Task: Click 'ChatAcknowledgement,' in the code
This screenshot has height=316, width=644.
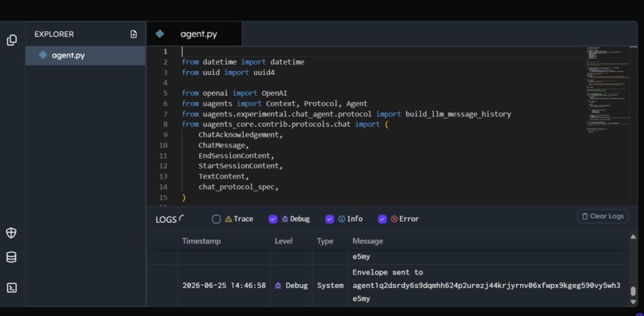Action: tap(241, 135)
